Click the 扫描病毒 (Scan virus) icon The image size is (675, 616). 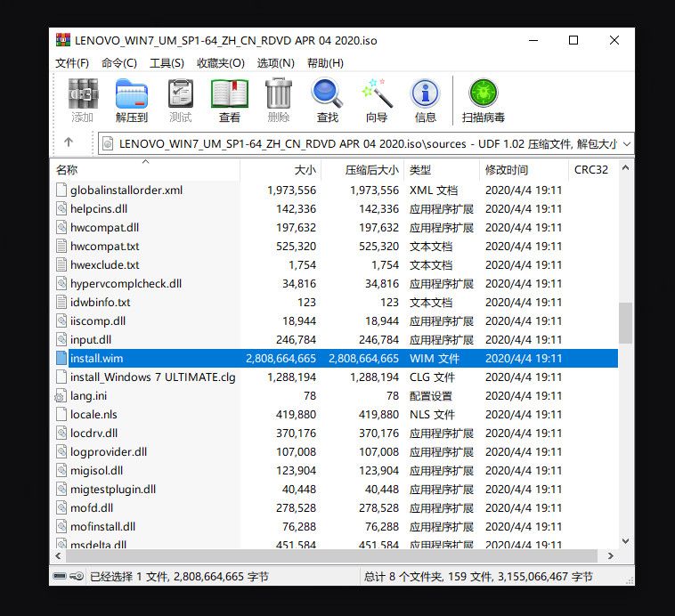point(484,93)
